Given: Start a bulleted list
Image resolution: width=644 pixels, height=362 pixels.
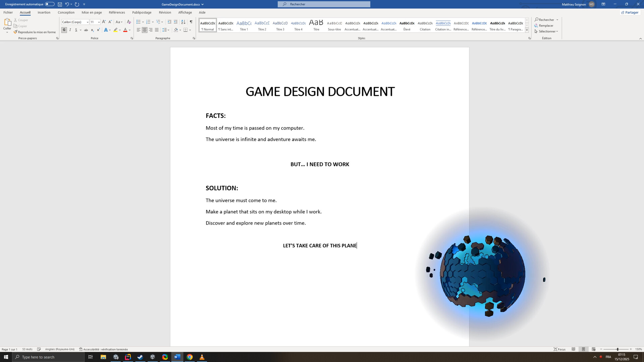Looking at the screenshot, I should 138,22.
